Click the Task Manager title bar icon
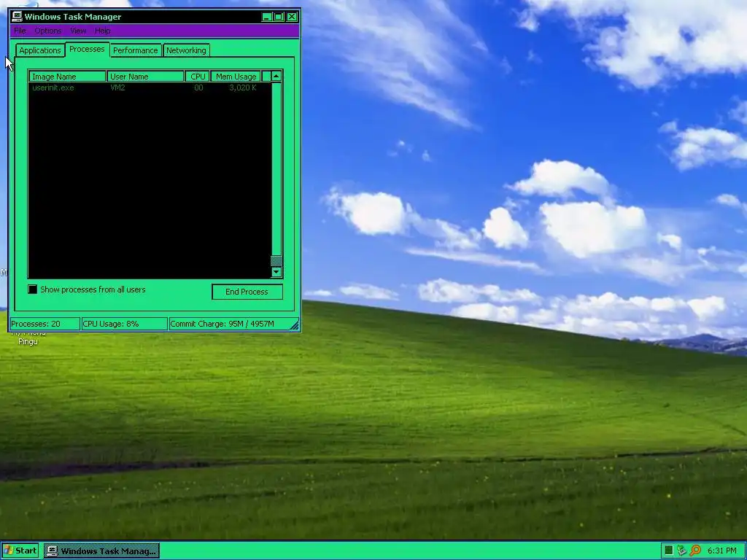 (18, 17)
